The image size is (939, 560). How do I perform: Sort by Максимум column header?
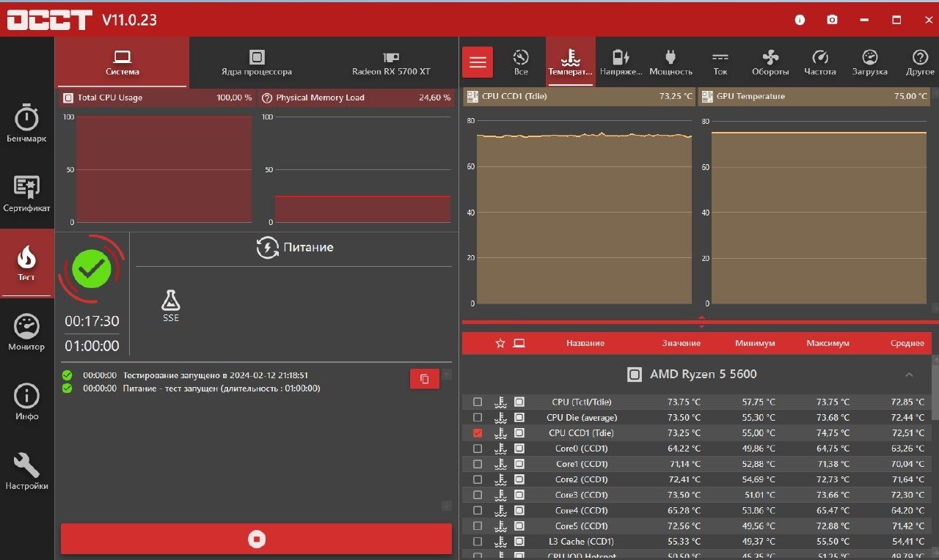point(827,343)
